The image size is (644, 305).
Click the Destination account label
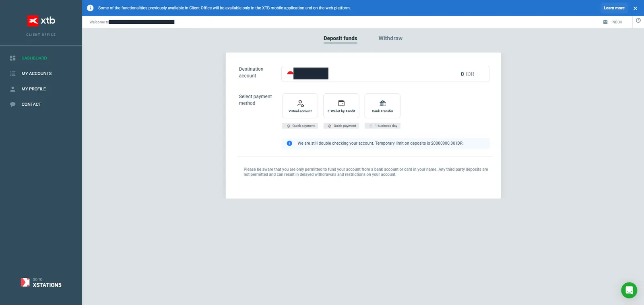click(x=251, y=72)
